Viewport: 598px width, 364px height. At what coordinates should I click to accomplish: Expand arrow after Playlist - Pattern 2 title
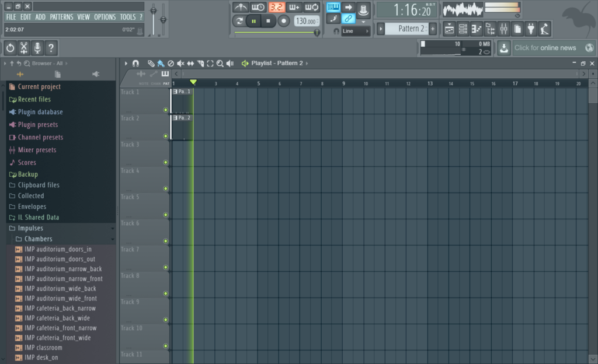click(x=307, y=64)
